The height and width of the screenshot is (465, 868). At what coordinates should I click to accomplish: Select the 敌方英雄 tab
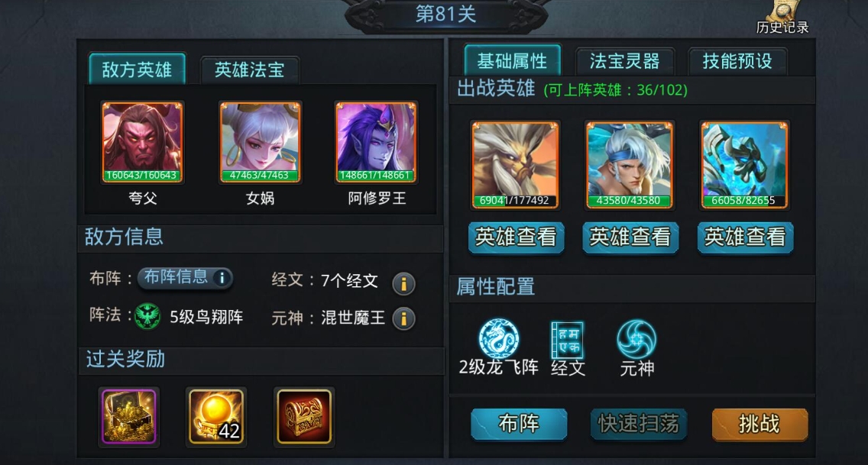(x=137, y=69)
